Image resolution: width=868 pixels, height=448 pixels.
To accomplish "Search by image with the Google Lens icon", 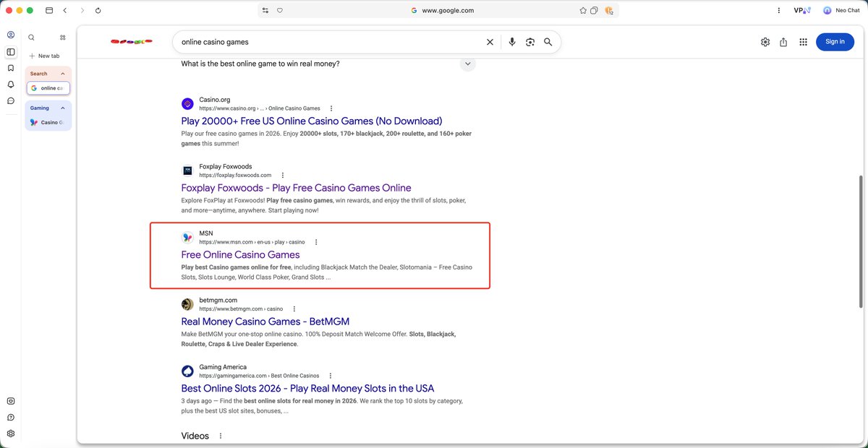I will coord(530,42).
